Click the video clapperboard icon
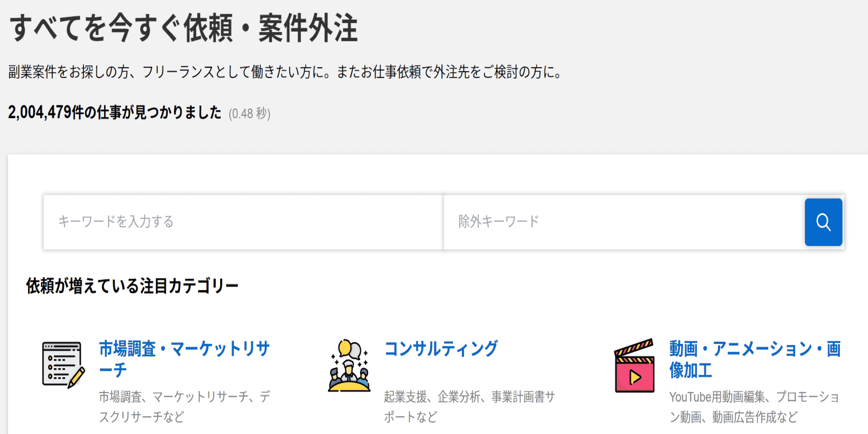This screenshot has height=434, width=868. (635, 365)
